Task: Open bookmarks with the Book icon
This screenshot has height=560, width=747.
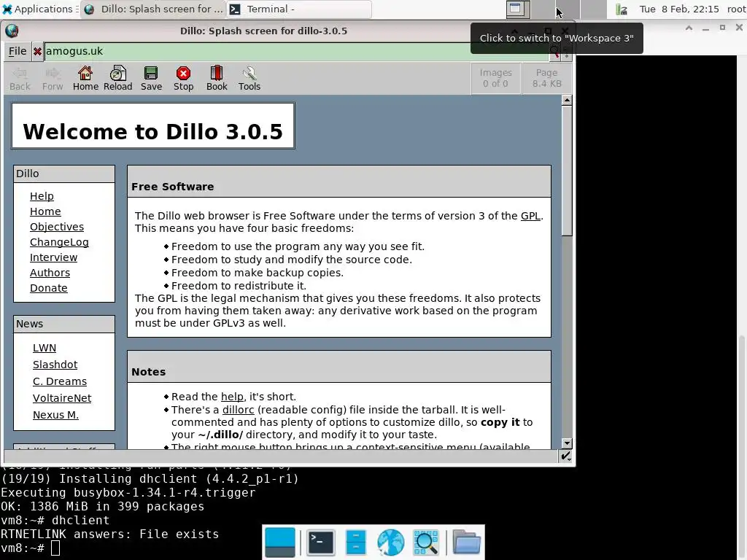Action: click(x=217, y=79)
